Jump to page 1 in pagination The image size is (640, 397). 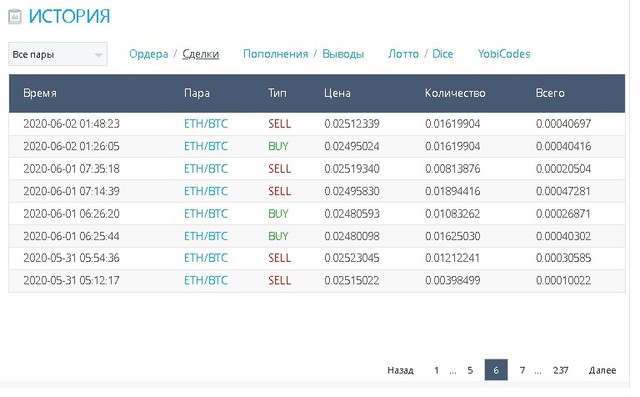(436, 370)
